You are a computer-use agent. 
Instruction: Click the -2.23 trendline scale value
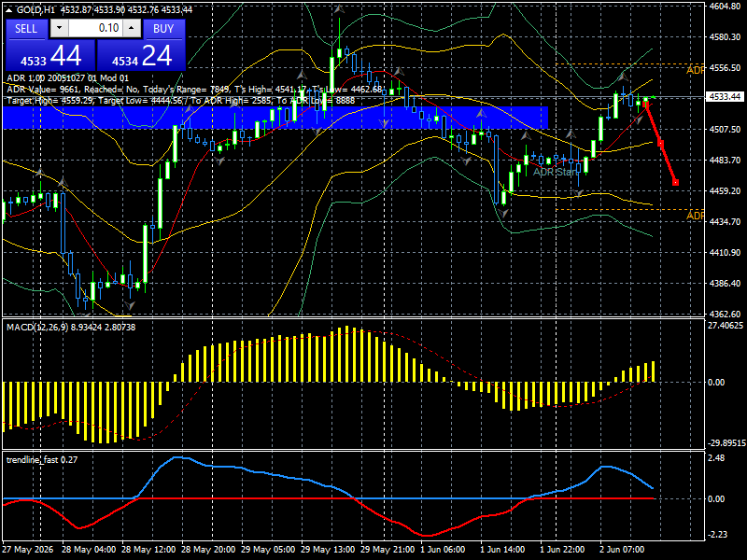(717, 534)
